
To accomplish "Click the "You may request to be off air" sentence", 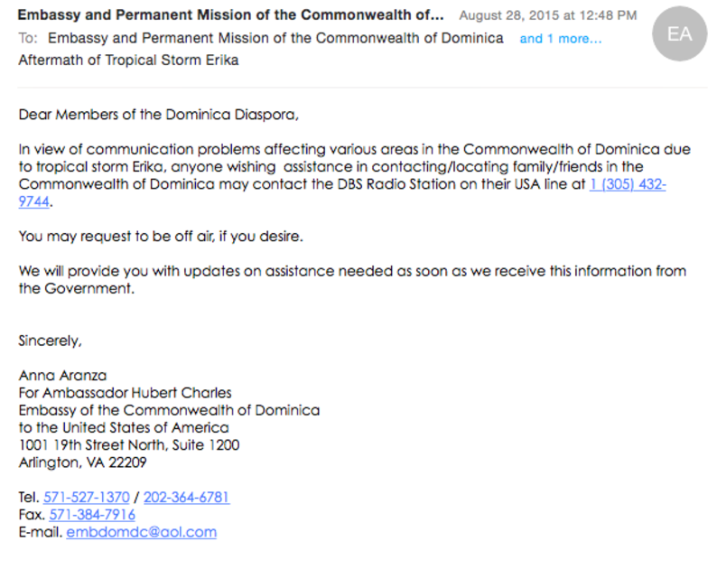I will [161, 237].
